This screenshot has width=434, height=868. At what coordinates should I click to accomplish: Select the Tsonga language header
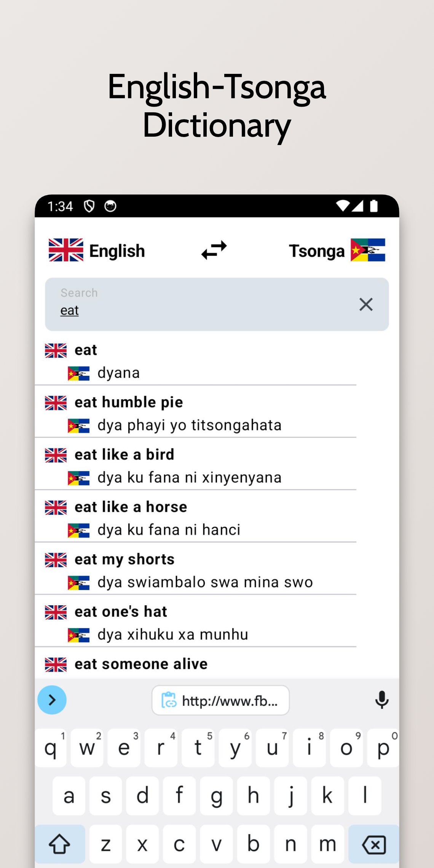(x=317, y=250)
